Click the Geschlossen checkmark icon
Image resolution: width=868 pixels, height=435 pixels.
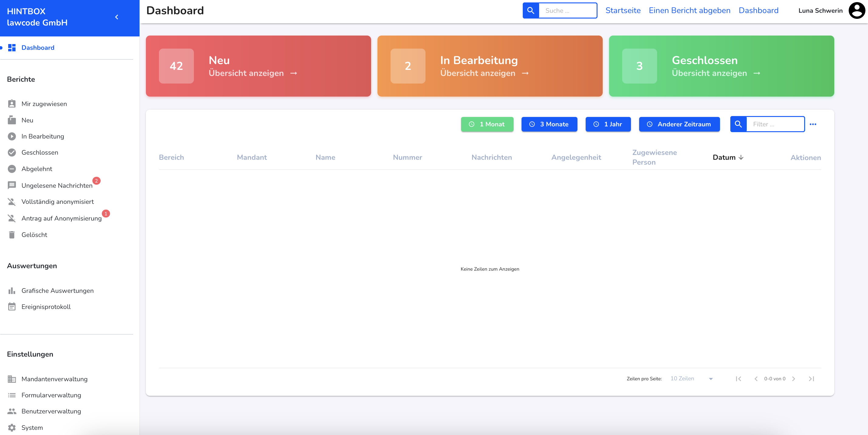click(12, 152)
